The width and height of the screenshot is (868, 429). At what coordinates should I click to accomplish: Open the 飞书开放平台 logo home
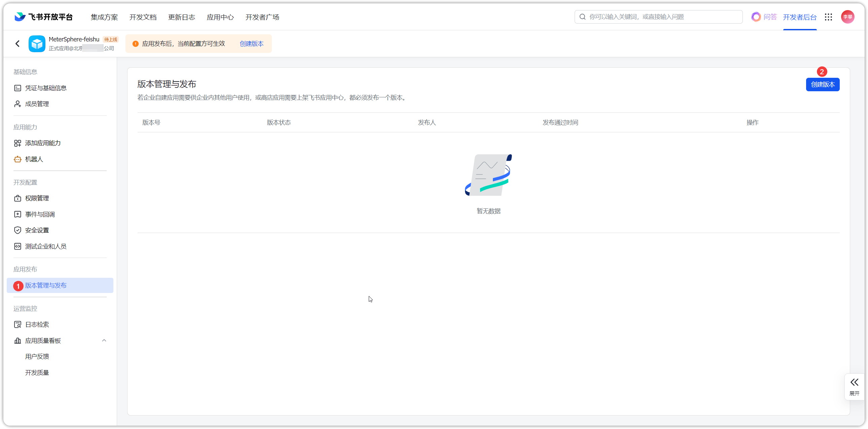click(43, 17)
